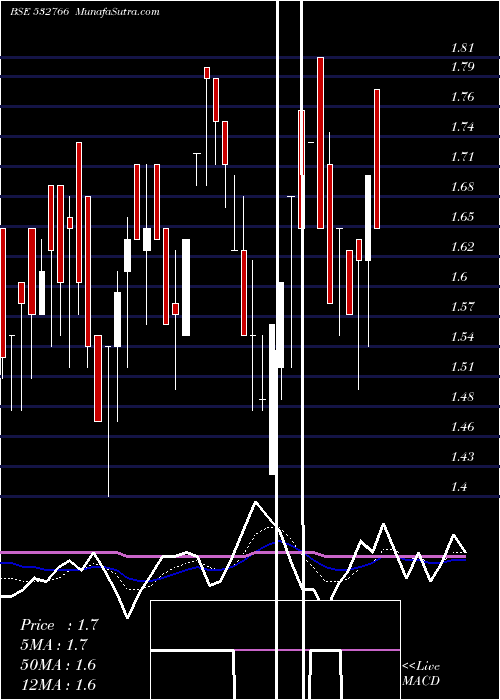500x700 pixels.
Task: Select the 1.62 price axis label
Action: 462,247
